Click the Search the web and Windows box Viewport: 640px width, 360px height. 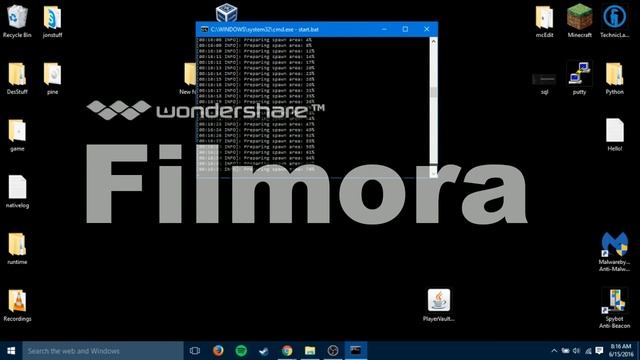[x=103, y=351]
